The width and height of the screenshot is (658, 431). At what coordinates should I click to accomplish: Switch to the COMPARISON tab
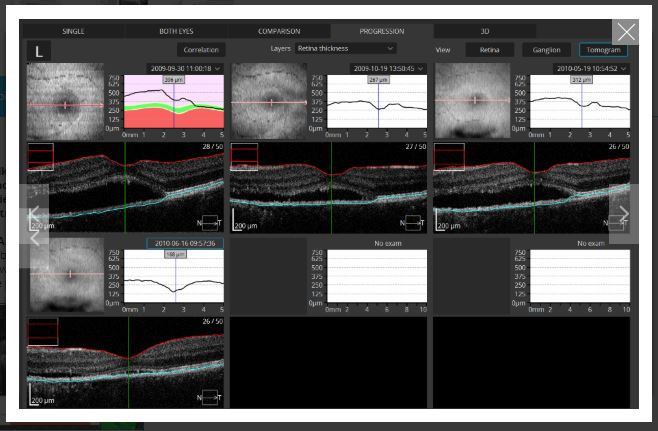[279, 31]
